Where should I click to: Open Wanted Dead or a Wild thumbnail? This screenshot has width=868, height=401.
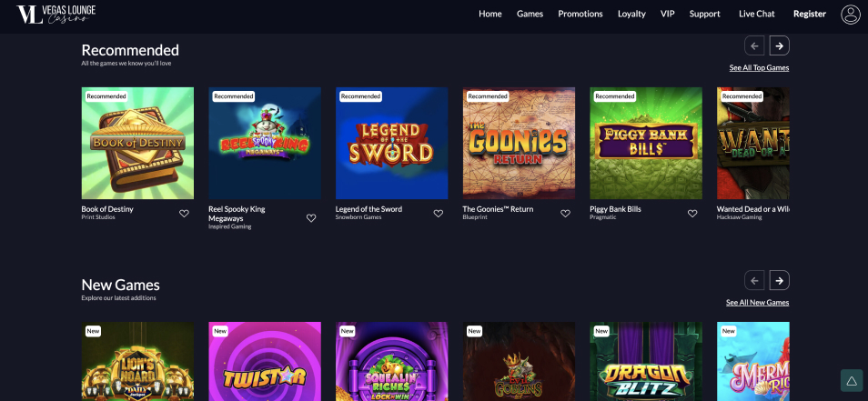coord(752,143)
